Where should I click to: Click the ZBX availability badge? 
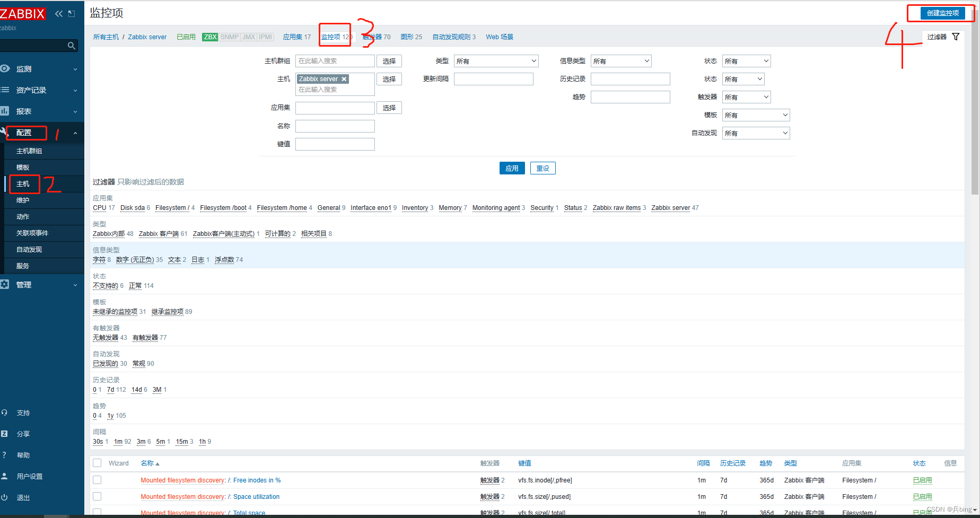tap(210, 37)
